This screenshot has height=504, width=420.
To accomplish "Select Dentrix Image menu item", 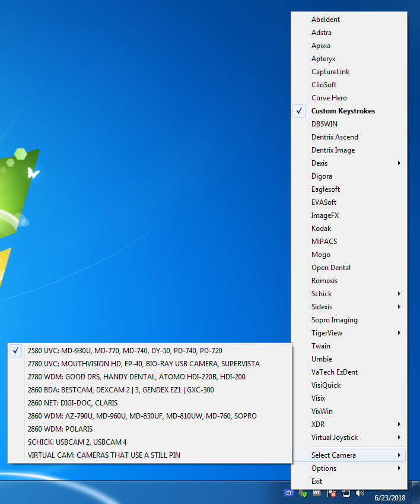I will click(x=349, y=150).
